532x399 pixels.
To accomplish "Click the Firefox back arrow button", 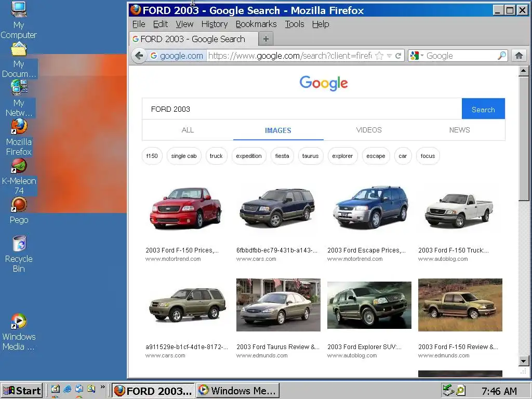I will tap(139, 56).
